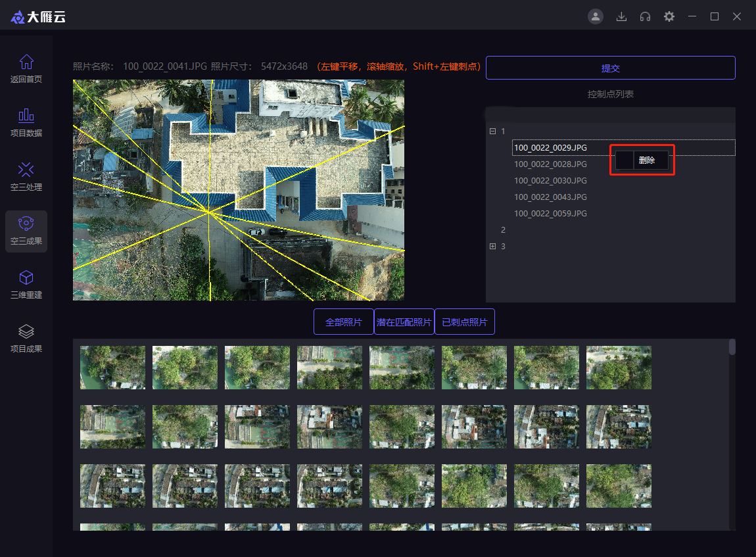Go to 返回首页 in sidebar
Image resolution: width=756 pixels, height=557 pixels.
26,68
